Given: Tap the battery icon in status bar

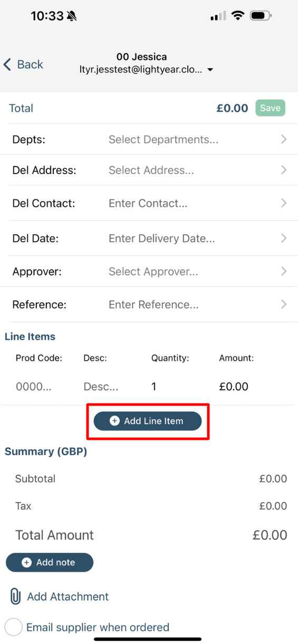Looking at the screenshot, I should point(261,16).
